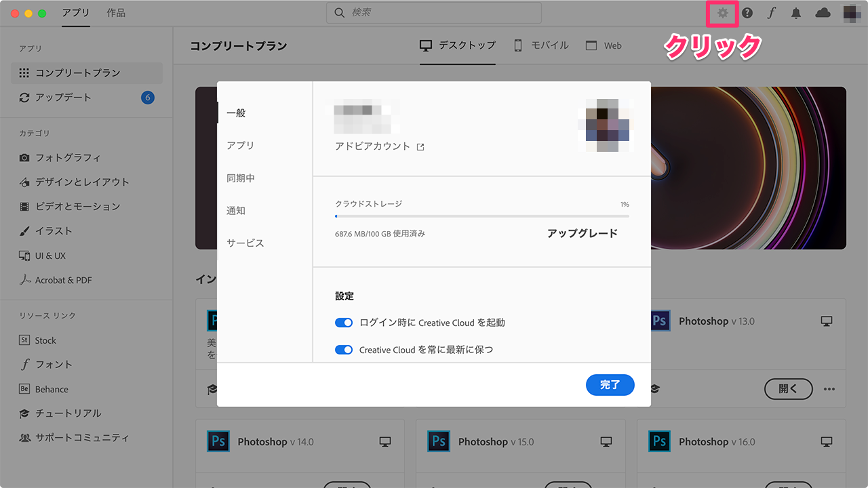Select the Acrobat & PDF icon

point(24,280)
